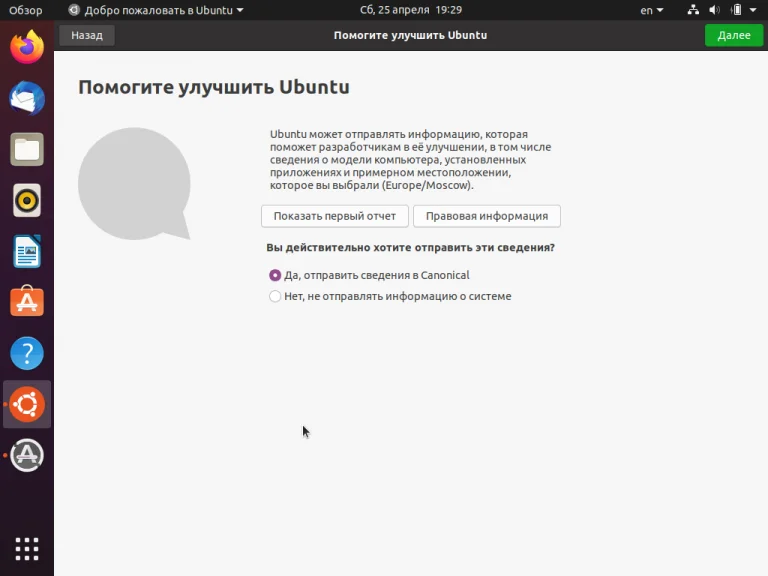Open Firefox from the dock
Screen dimensions: 768x576
pyautogui.click(x=27, y=47)
